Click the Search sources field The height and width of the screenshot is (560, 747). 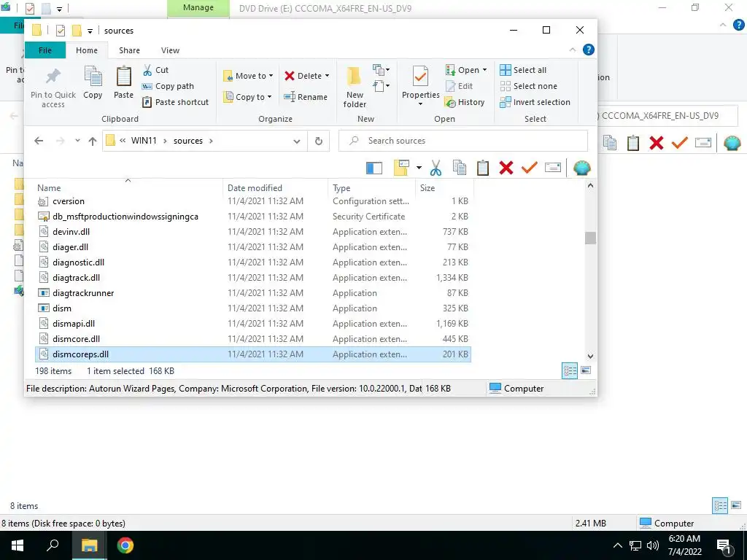click(462, 141)
